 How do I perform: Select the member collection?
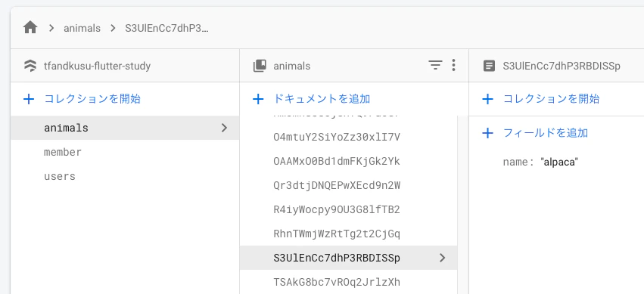click(x=125, y=152)
